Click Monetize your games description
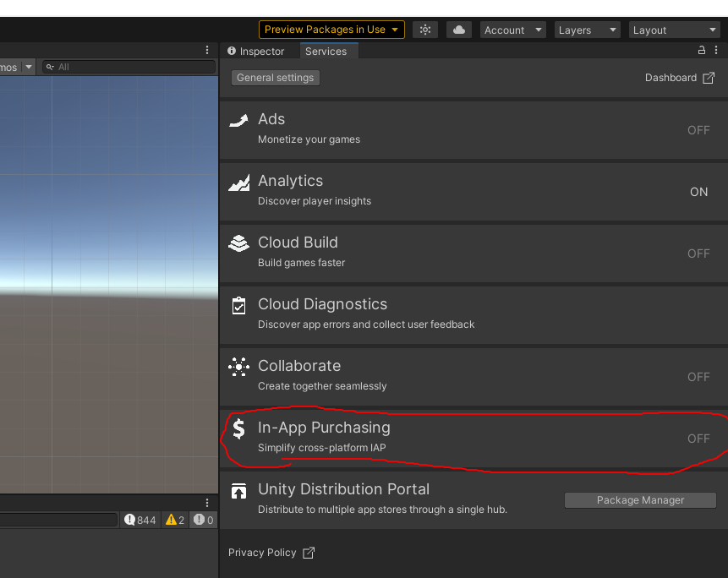Viewport: 728px width, 578px height. (309, 139)
